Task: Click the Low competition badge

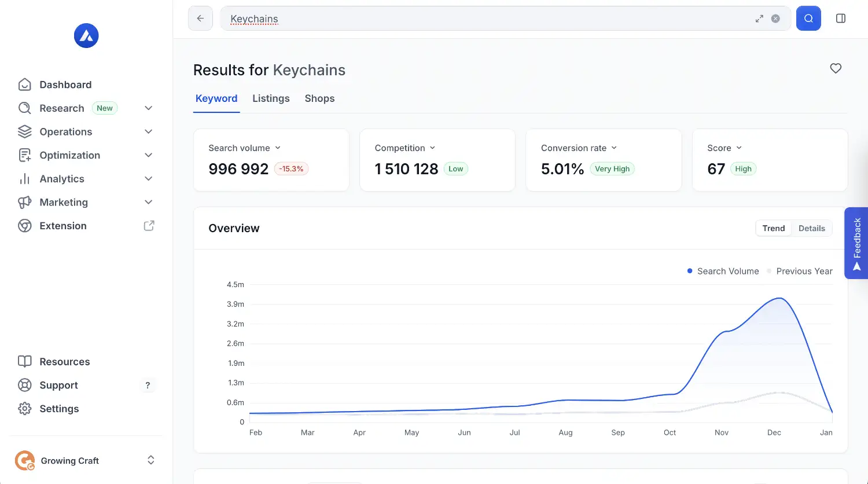Action: pos(455,169)
